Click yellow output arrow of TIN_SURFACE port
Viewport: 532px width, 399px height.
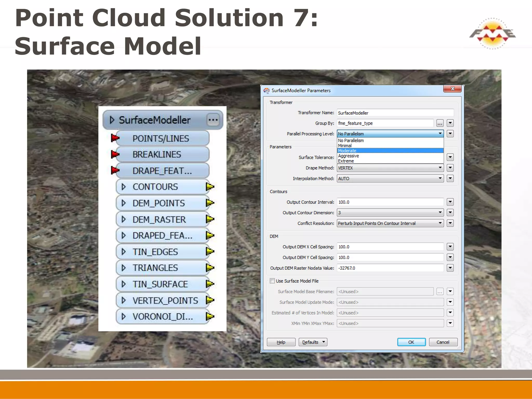point(210,284)
